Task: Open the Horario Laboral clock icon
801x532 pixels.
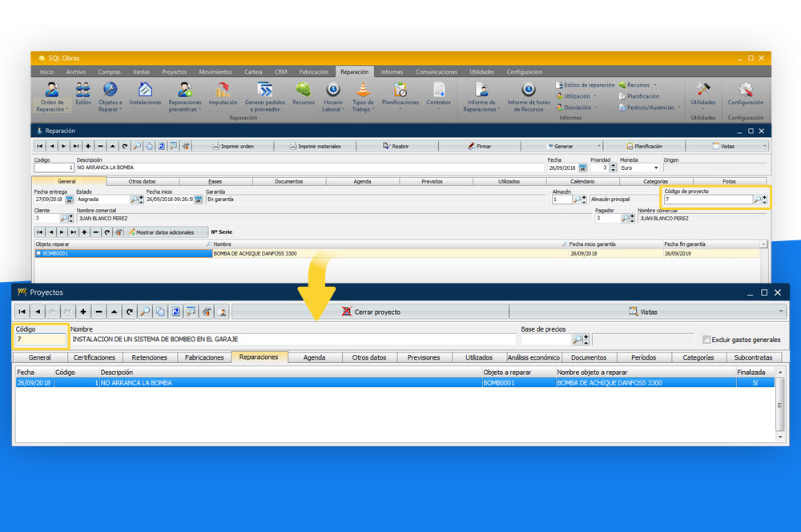Action: tap(332, 90)
